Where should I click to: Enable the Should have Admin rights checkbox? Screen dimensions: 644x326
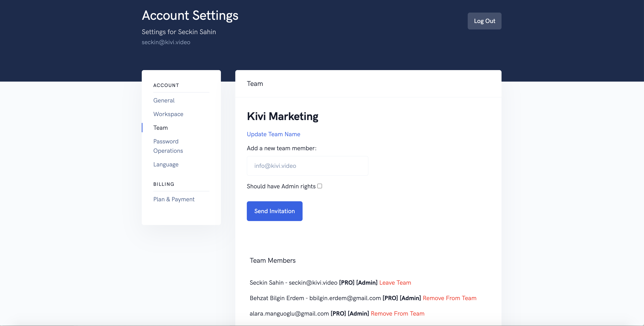pos(319,186)
